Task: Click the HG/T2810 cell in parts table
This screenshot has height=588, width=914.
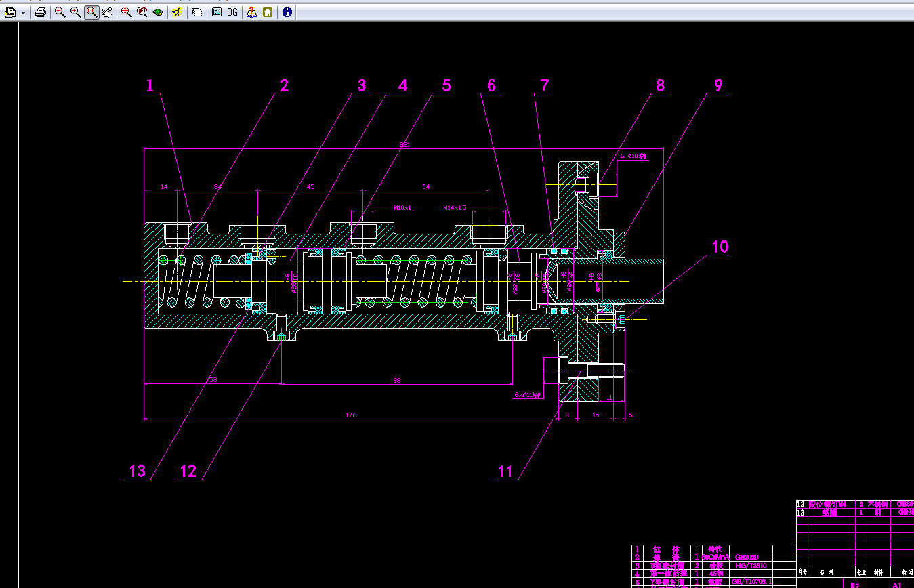Action: pyautogui.click(x=752, y=565)
